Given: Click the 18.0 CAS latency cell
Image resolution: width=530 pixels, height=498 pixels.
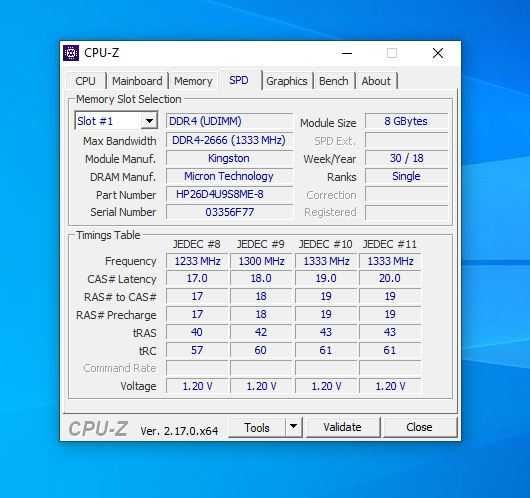Looking at the screenshot, I should (x=261, y=279).
